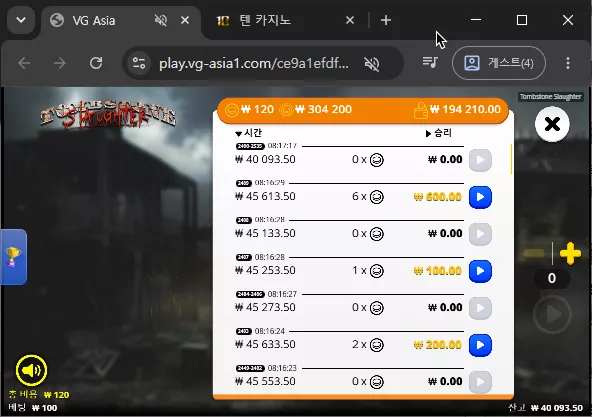Reload the current page
The image size is (592, 417).
(x=96, y=63)
